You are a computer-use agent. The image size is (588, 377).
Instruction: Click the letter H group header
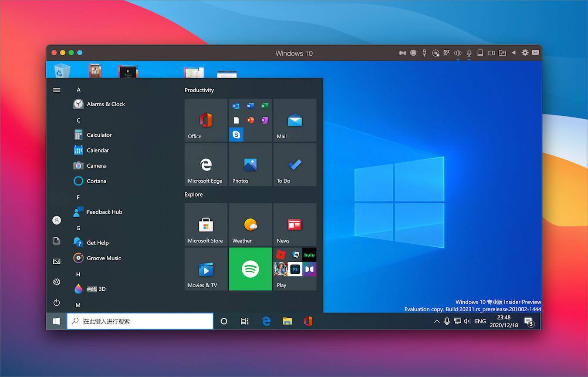(78, 274)
